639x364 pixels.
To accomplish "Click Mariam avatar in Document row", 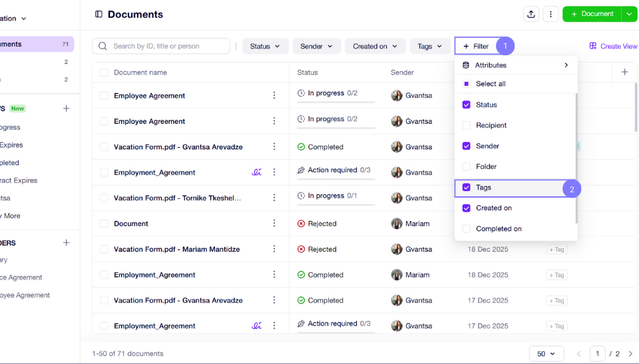I will point(397,224).
